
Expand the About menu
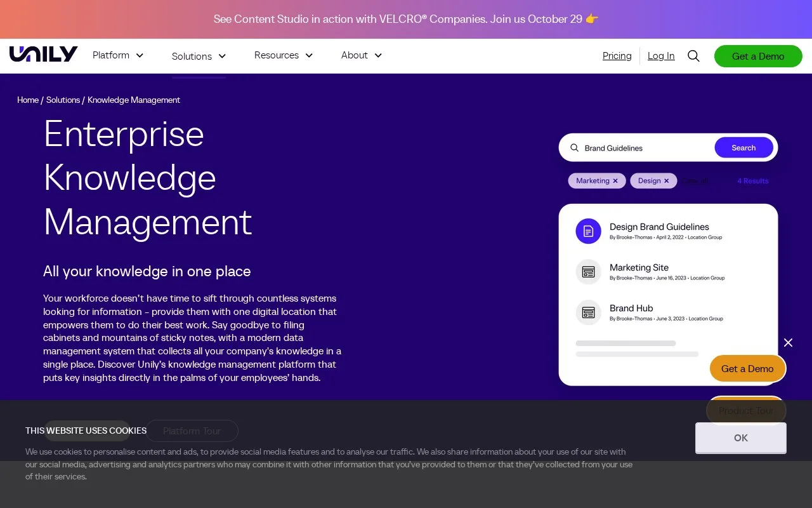pyautogui.click(x=362, y=55)
